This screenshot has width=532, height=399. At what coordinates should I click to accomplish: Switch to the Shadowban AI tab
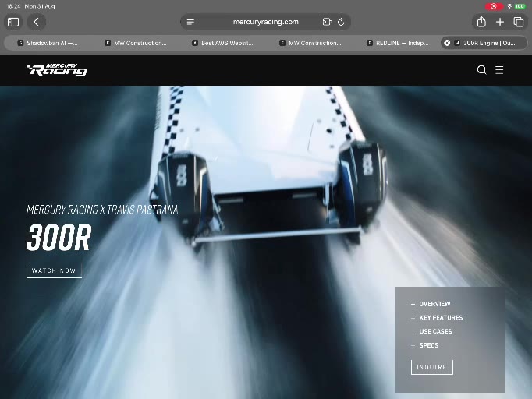tap(48, 43)
